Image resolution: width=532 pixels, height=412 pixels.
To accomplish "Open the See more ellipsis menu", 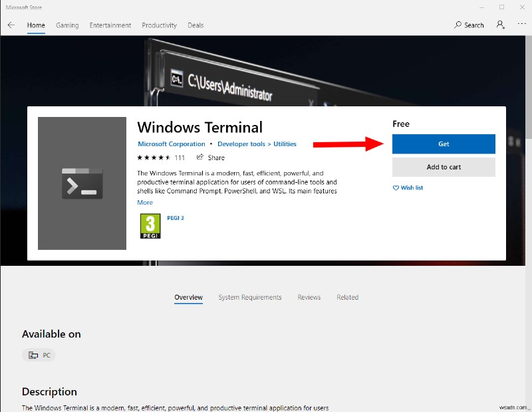I will tap(521, 25).
